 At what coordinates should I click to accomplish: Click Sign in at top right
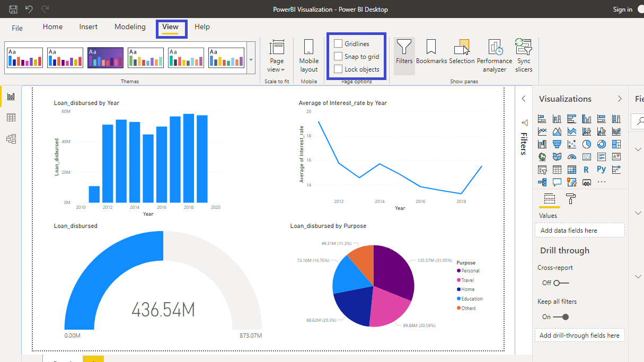click(622, 10)
